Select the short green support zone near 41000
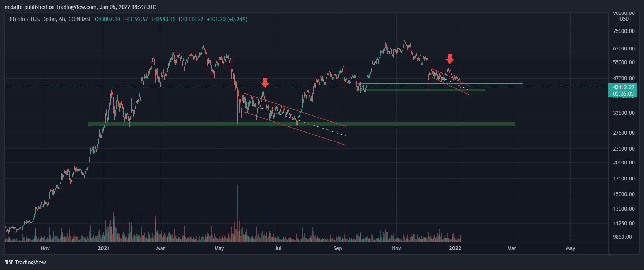Screen dimensions: 644x270 pyautogui.click(x=421, y=90)
